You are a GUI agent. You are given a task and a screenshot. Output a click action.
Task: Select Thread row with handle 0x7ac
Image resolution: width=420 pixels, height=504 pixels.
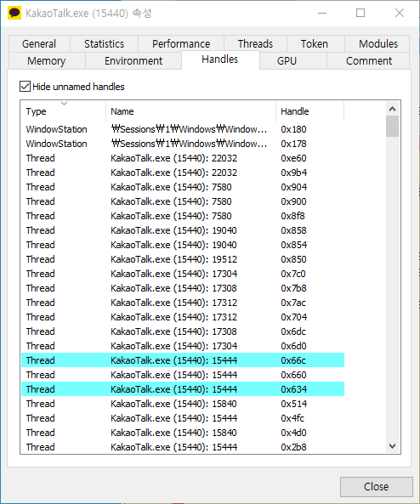(183, 303)
